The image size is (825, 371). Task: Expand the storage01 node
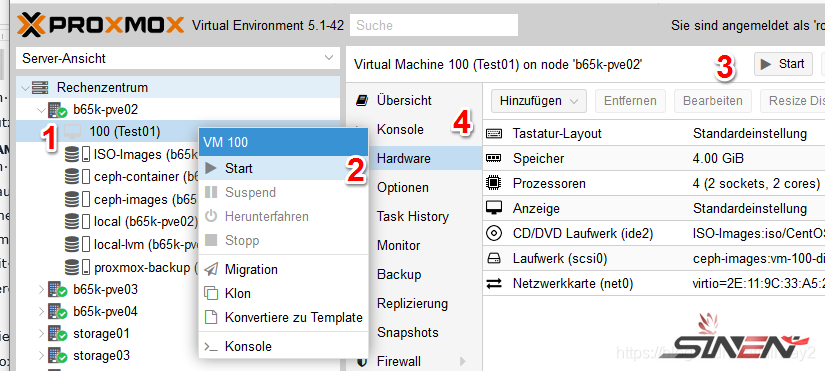coord(41,334)
